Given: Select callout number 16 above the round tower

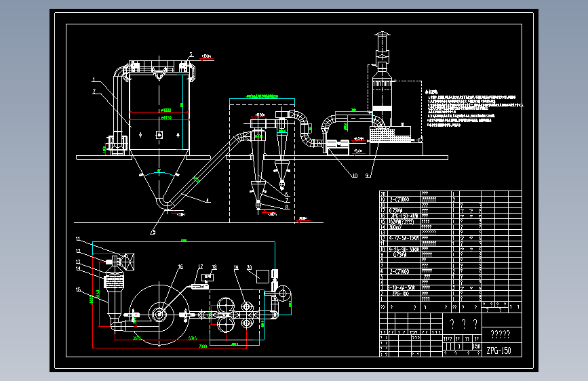Looking at the screenshot, I should (x=180, y=266).
